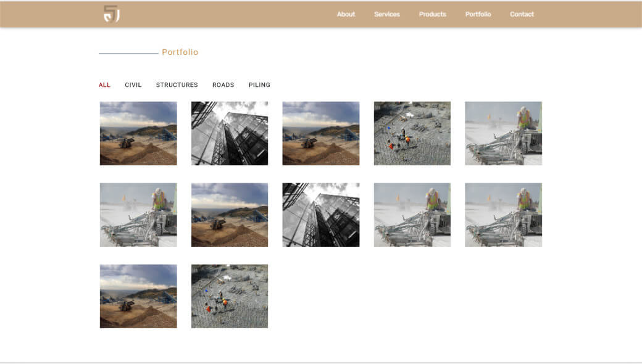
Task: Click the quarry photo in the middle row
Action: point(230,215)
